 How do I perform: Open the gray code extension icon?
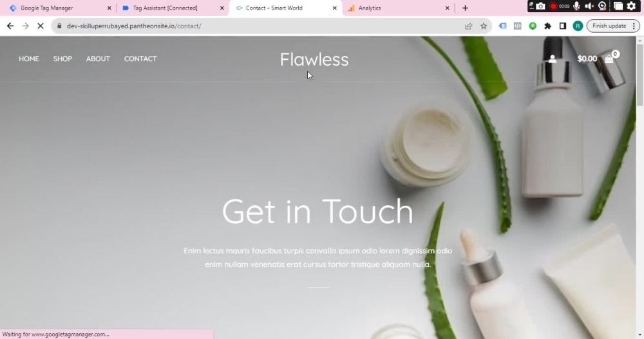(x=518, y=26)
